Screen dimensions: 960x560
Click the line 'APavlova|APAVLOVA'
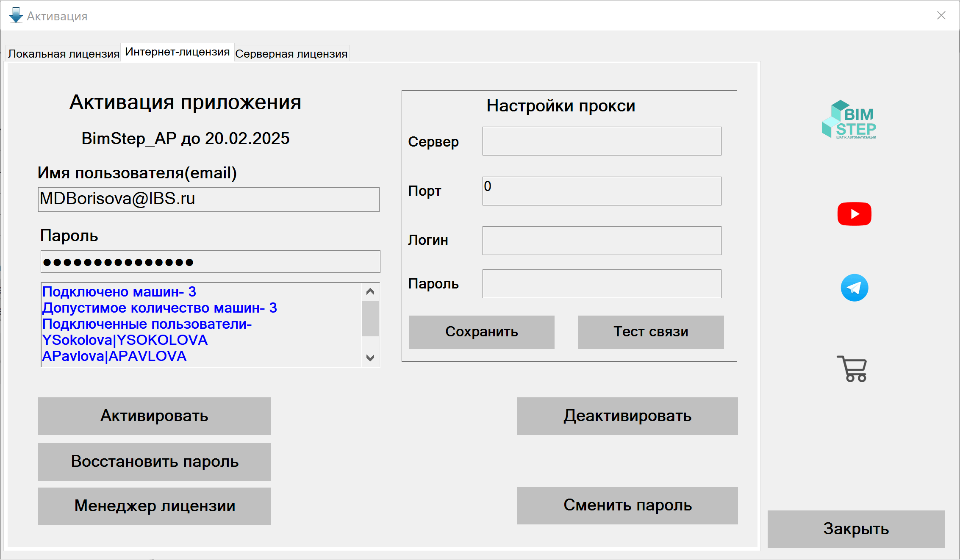(114, 356)
